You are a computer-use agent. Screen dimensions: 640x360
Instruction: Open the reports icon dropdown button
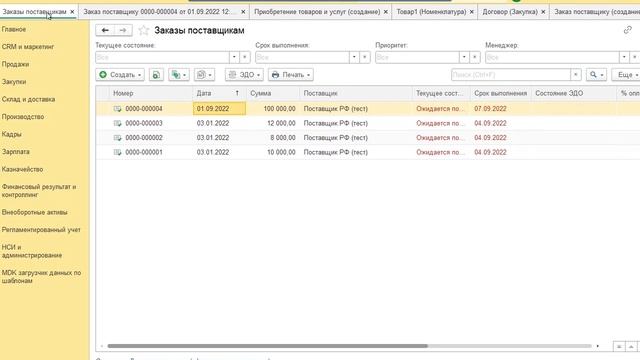(204, 75)
